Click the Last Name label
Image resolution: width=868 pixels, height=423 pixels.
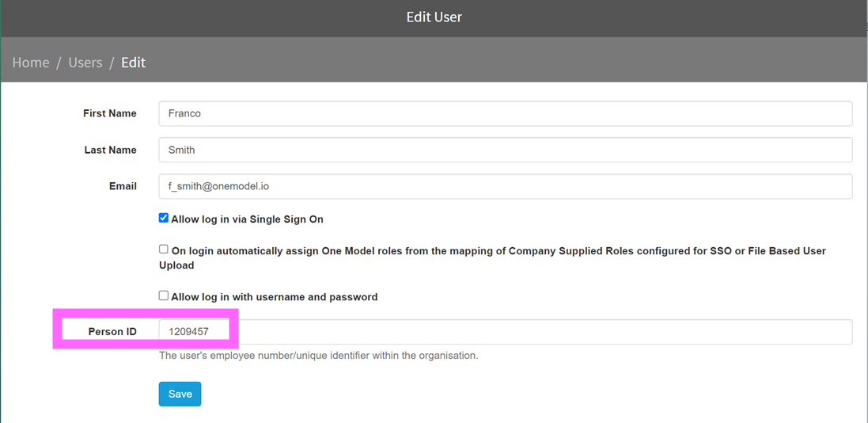tap(110, 151)
